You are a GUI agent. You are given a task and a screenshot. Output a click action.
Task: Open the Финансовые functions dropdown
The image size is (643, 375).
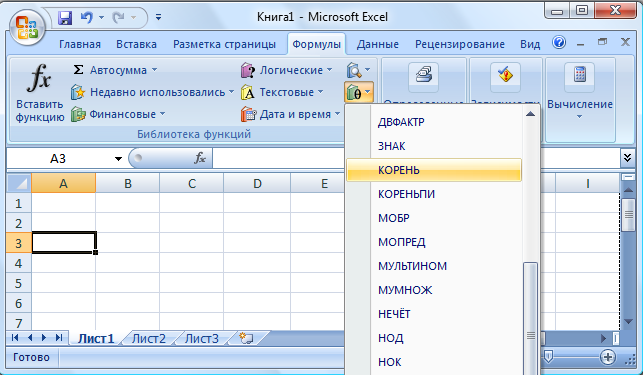(x=118, y=114)
